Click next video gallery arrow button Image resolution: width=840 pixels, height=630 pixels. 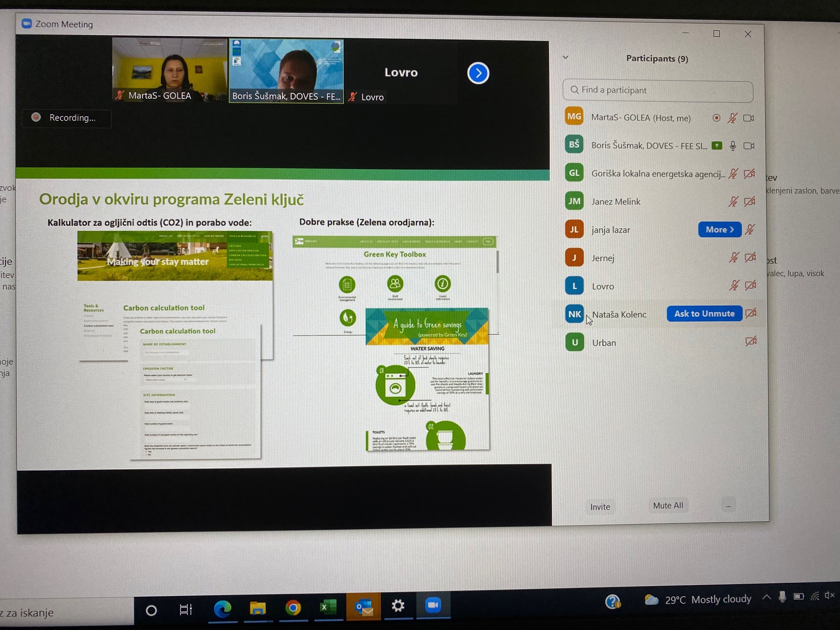coord(478,73)
